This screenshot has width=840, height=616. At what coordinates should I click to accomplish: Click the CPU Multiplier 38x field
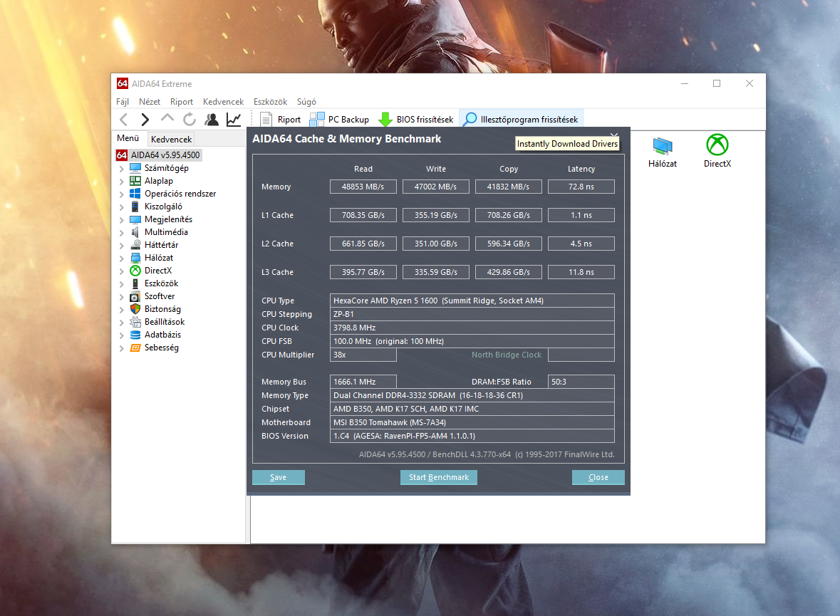pos(363,355)
